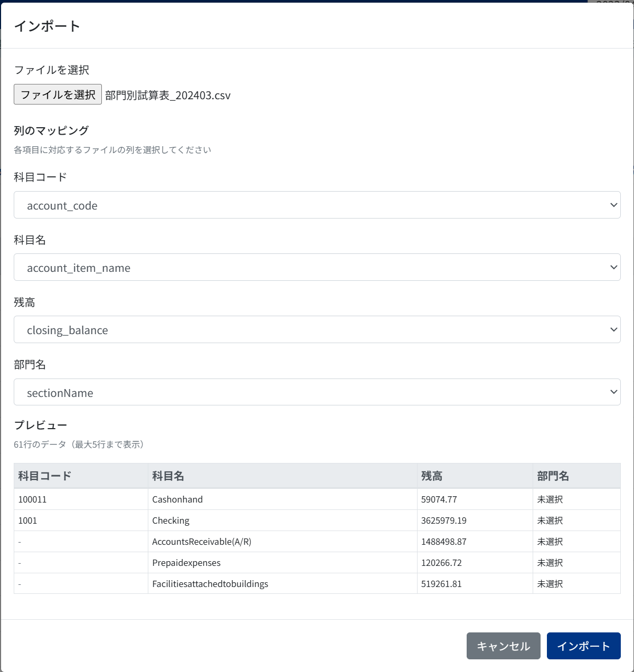
Task: Click the ファイルを選択 file chooser button
Action: point(58,94)
